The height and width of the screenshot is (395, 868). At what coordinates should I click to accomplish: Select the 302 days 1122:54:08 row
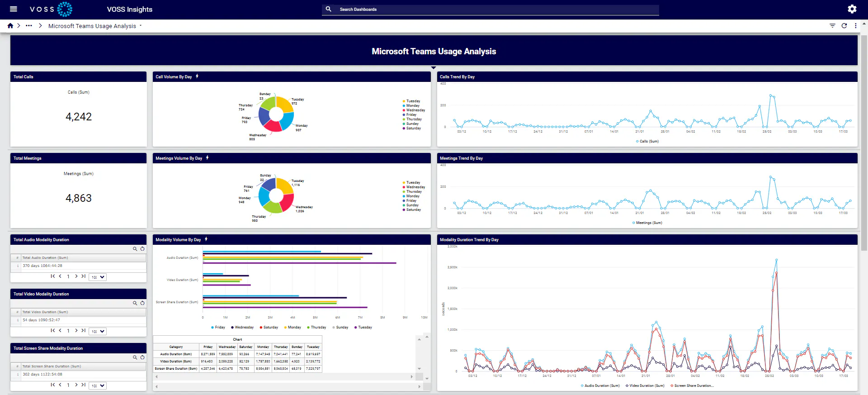pyautogui.click(x=78, y=375)
